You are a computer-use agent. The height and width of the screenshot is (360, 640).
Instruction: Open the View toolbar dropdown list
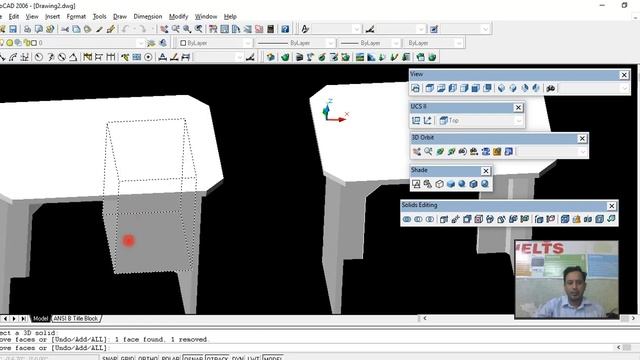(624, 88)
